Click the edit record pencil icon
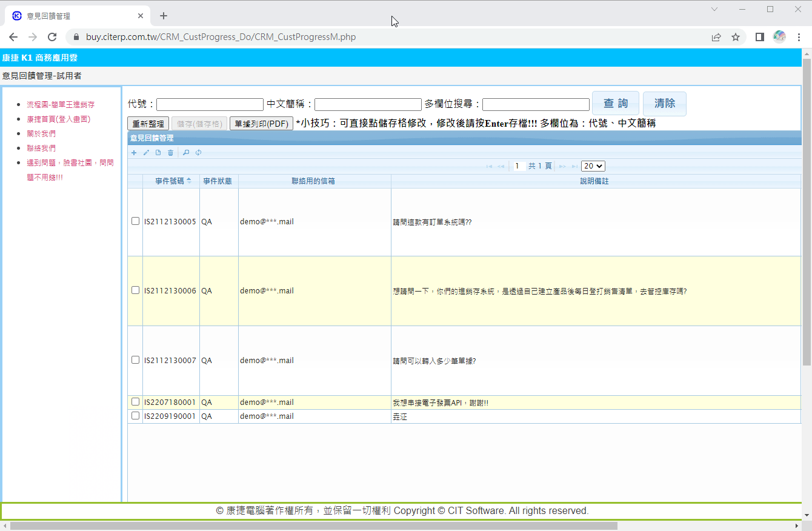This screenshot has height=531, width=812. pyautogui.click(x=146, y=153)
